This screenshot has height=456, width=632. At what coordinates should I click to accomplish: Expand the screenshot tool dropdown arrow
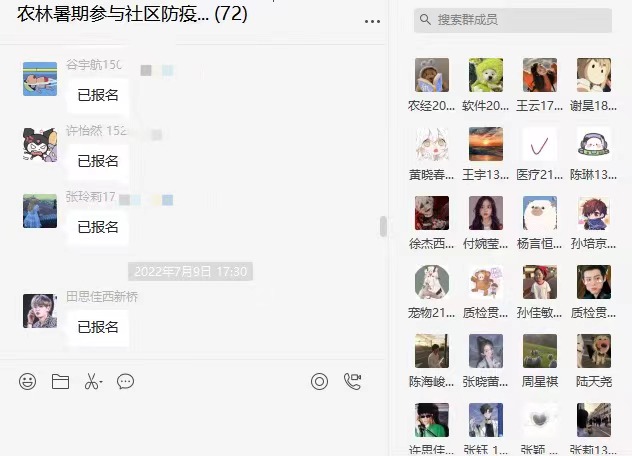(x=101, y=382)
